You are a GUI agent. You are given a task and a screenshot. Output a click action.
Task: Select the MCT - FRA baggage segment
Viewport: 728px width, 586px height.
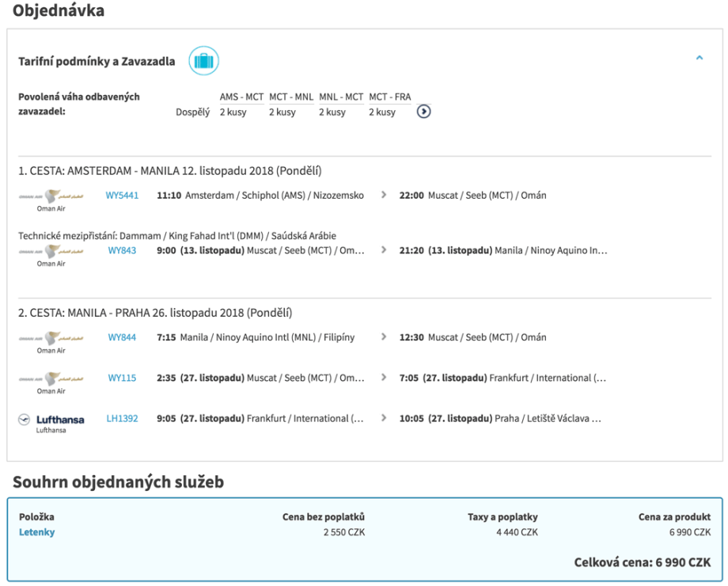click(389, 97)
